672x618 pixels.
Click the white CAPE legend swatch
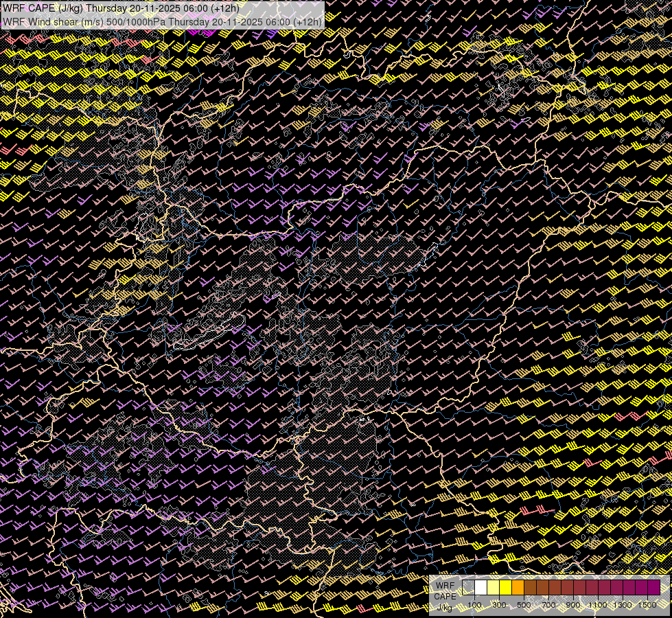(481, 588)
